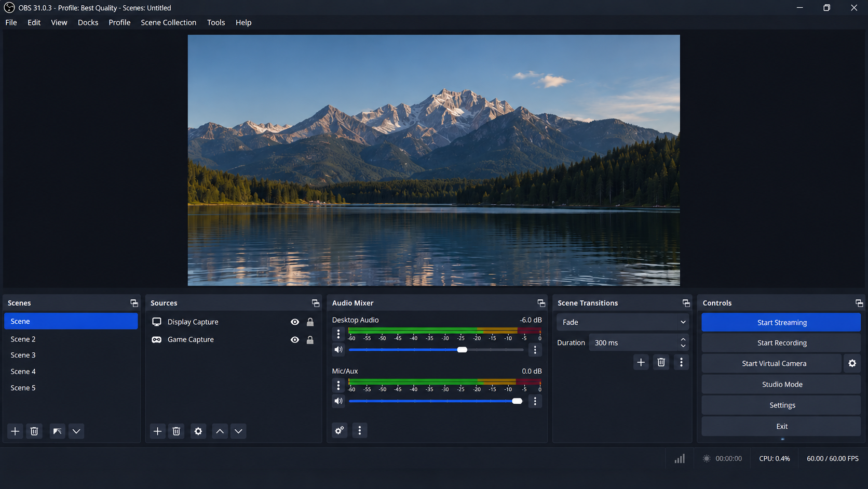868x489 pixels.
Task: Move source up with arrow icon
Action: tap(220, 431)
